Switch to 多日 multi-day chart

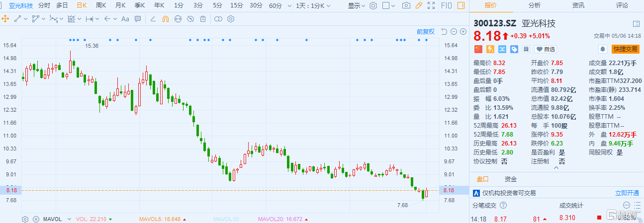[62, 5]
